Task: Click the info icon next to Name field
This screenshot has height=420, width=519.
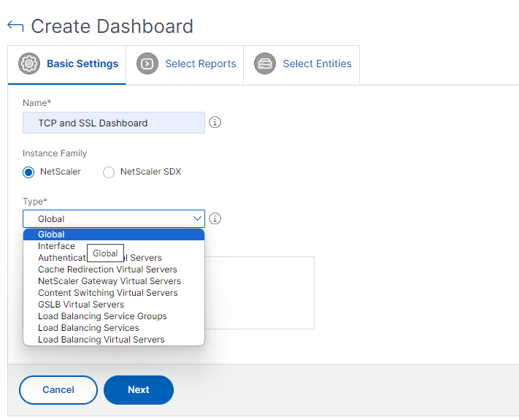Action: coord(215,122)
